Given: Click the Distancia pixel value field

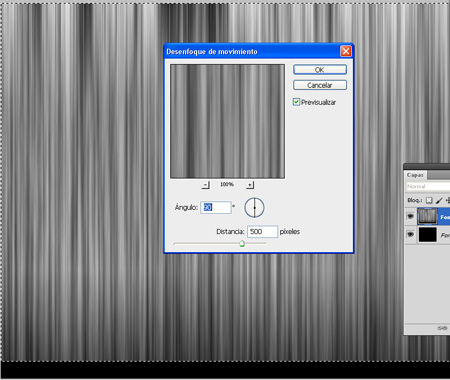Looking at the screenshot, I should 262,231.
